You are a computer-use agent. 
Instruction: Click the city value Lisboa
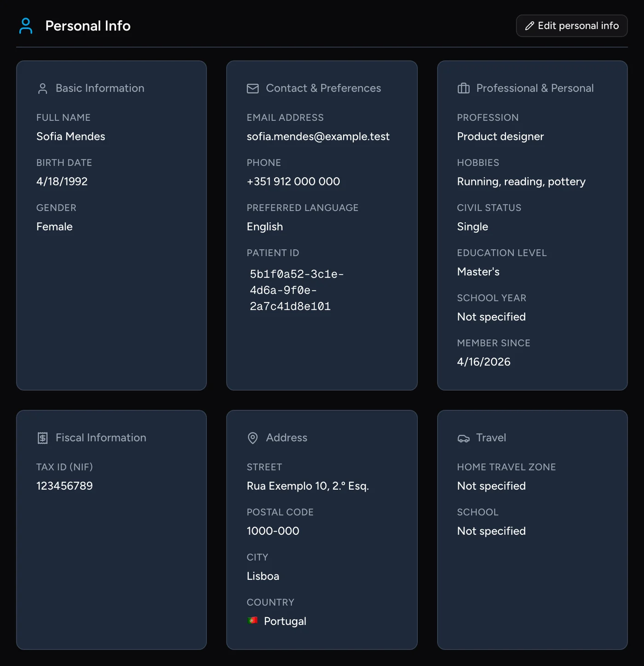tap(263, 576)
